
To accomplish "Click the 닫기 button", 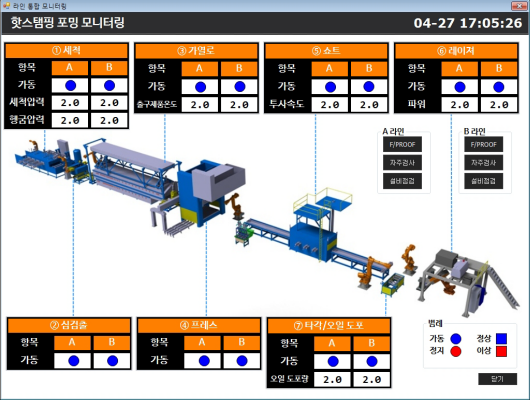I will (497, 379).
